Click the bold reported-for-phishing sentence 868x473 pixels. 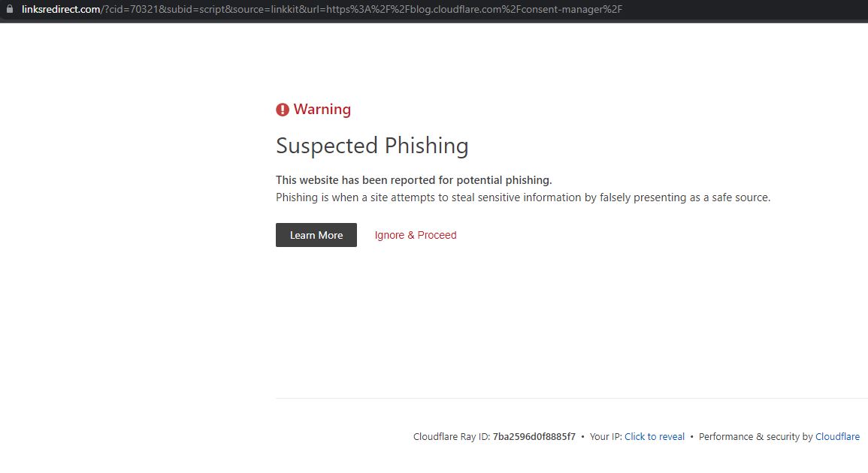[x=413, y=180]
